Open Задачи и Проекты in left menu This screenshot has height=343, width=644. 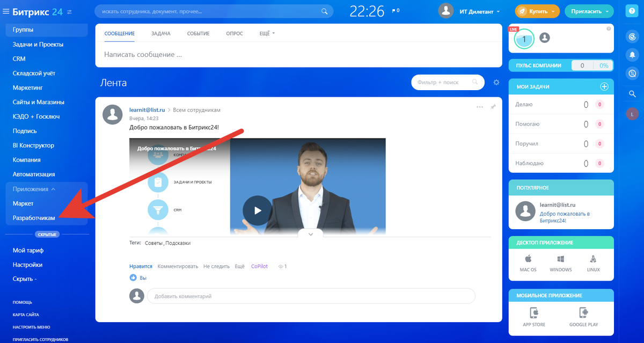click(38, 45)
